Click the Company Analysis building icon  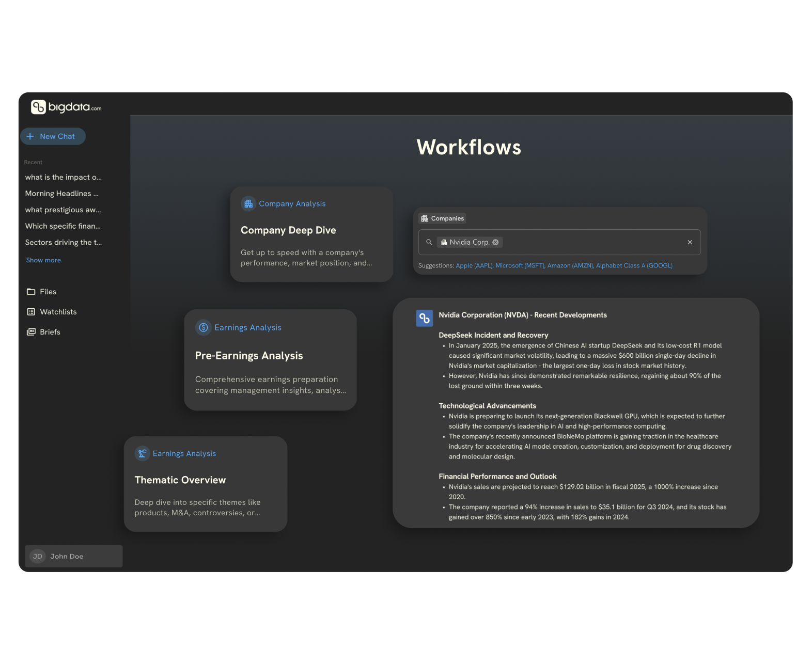point(248,203)
